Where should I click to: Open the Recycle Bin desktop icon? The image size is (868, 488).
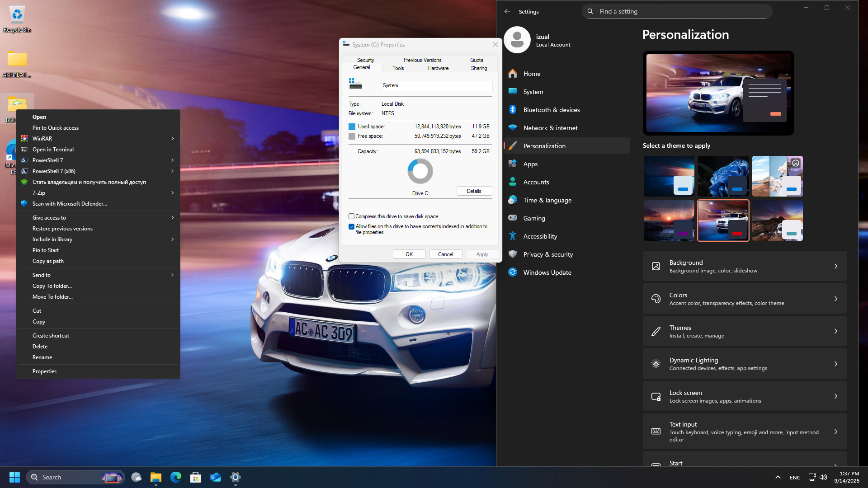tap(17, 19)
